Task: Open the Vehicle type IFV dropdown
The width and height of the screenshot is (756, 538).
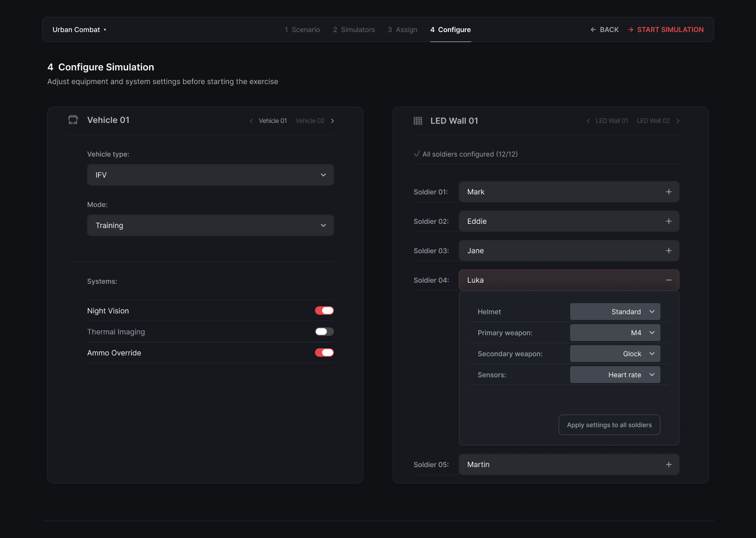Action: (210, 175)
